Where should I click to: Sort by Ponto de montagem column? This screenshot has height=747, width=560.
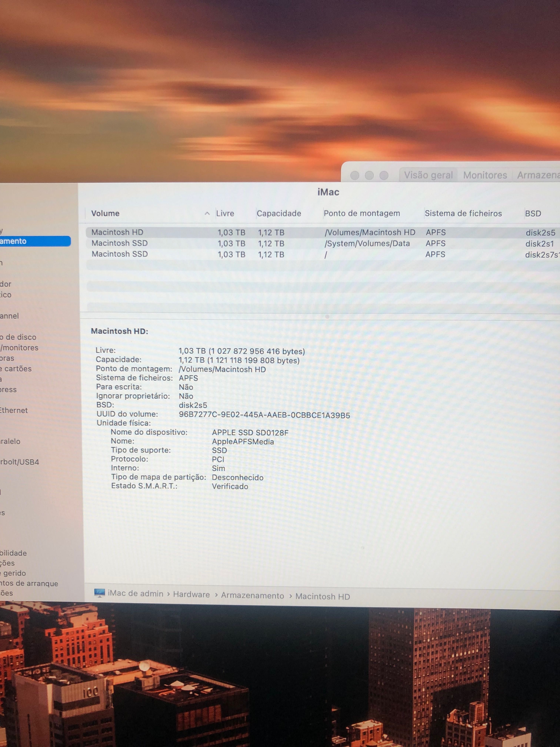pyautogui.click(x=361, y=213)
